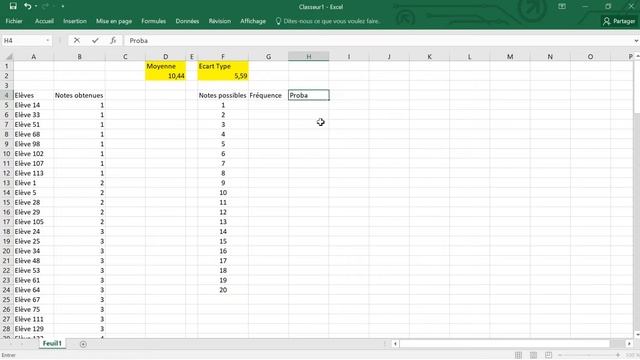
Task: Expand the formula bar with the chevron
Action: click(636, 40)
